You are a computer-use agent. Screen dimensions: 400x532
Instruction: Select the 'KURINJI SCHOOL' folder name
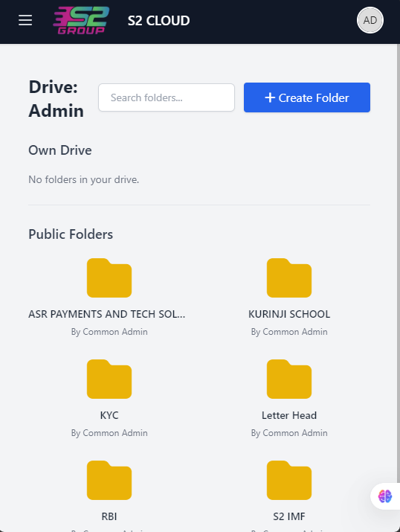[289, 314]
